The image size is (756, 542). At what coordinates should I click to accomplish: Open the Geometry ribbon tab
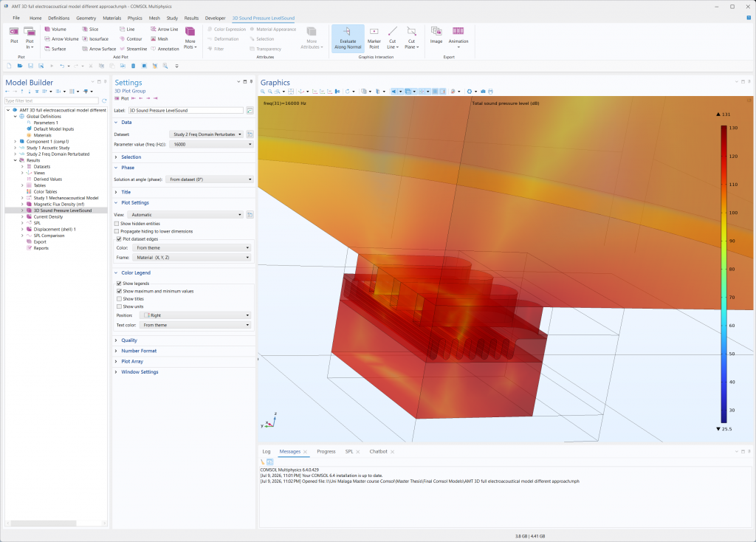click(86, 18)
